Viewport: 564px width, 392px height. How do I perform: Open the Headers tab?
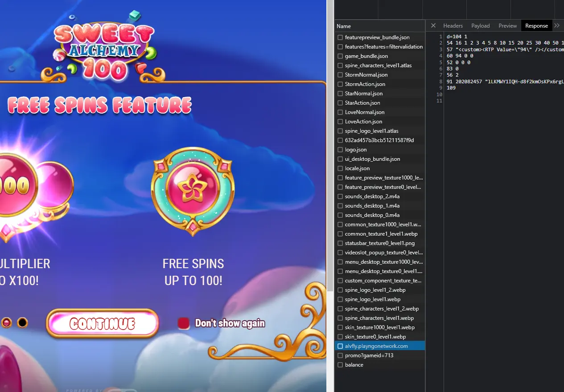(x=453, y=26)
